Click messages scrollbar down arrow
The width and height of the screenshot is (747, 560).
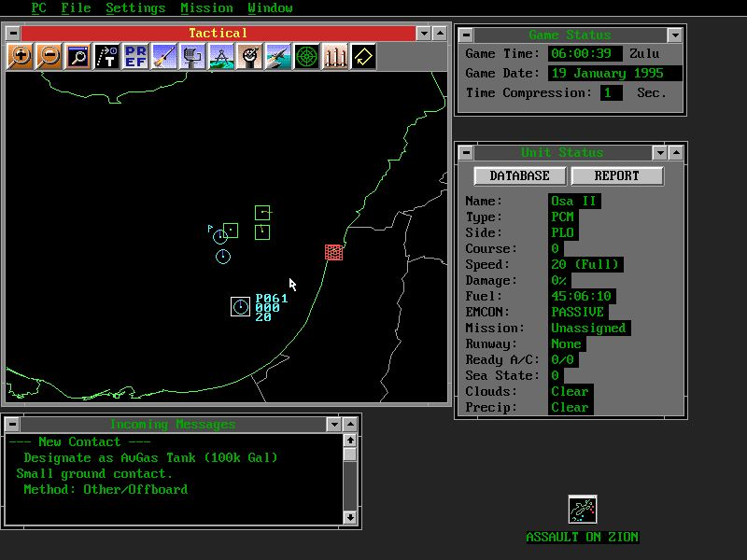pyautogui.click(x=350, y=517)
